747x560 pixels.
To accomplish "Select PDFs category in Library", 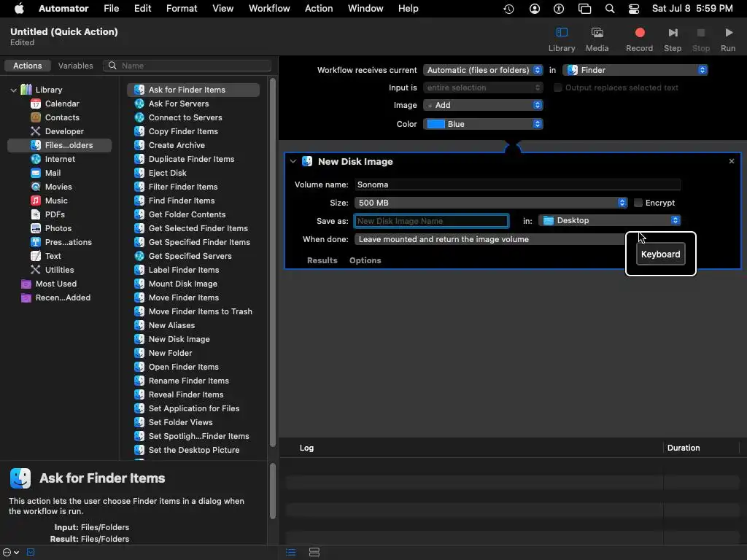I will pyautogui.click(x=55, y=214).
